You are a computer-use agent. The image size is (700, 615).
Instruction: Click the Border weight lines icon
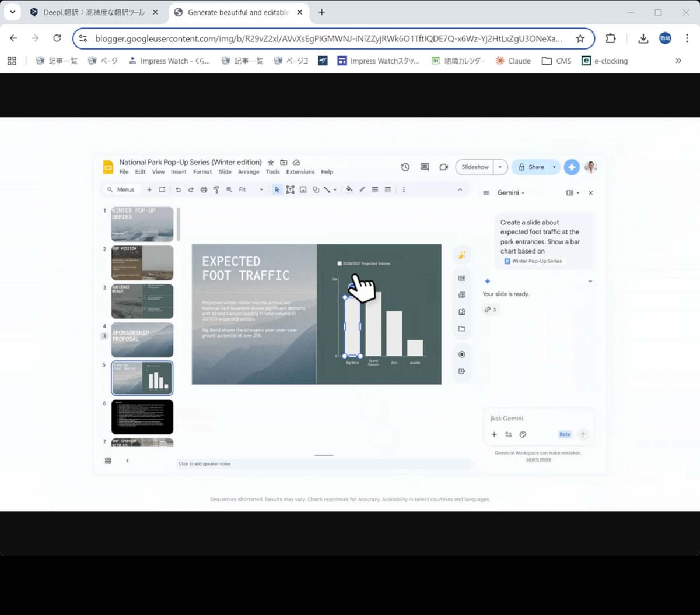375,189
